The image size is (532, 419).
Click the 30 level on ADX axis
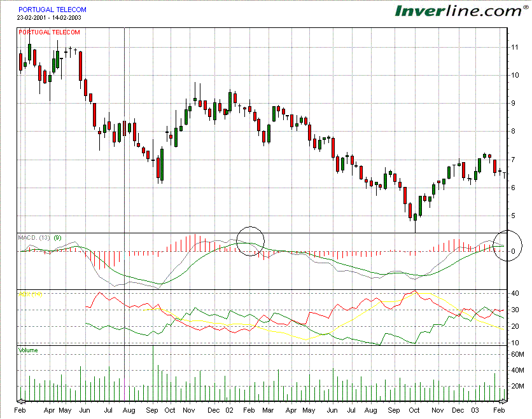coord(515,310)
